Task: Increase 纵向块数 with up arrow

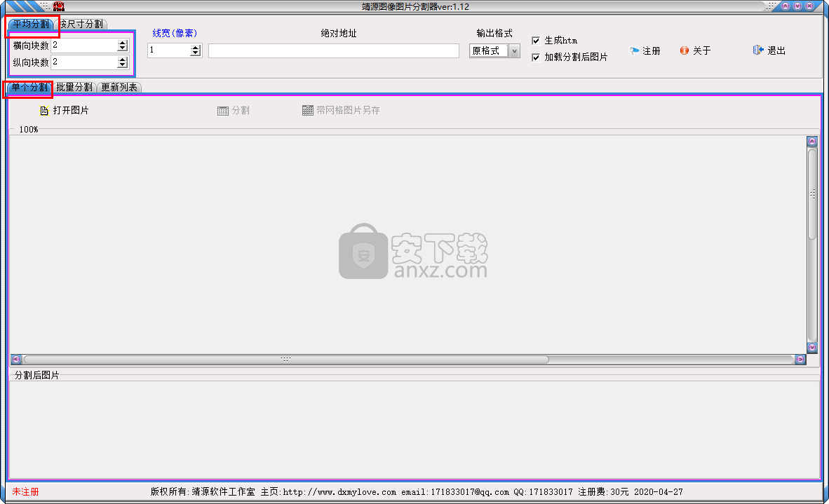Action: pos(123,59)
